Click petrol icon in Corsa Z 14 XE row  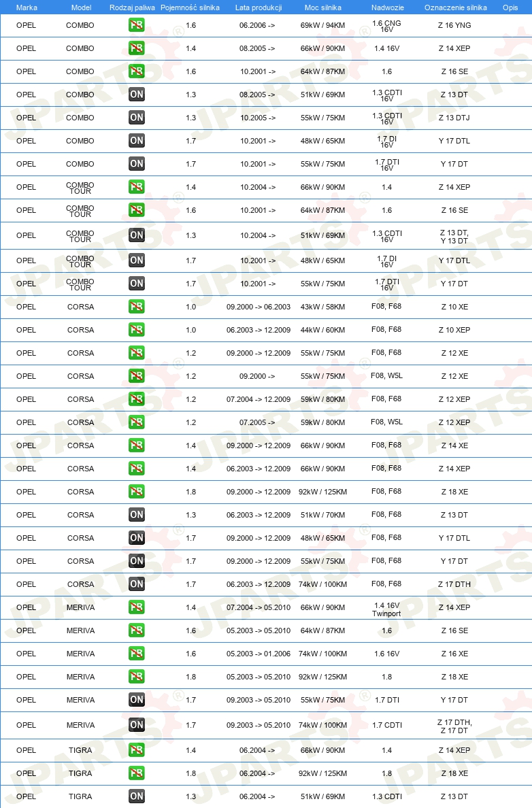pos(137,445)
